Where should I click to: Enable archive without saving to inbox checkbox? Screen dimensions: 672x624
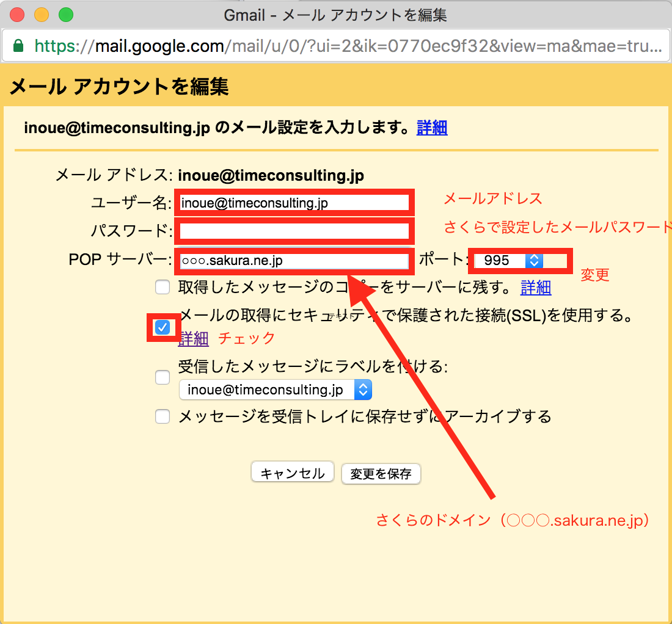163,416
